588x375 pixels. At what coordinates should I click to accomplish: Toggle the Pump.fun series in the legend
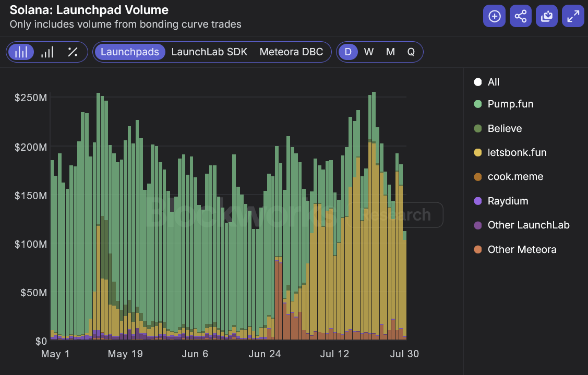click(x=503, y=104)
